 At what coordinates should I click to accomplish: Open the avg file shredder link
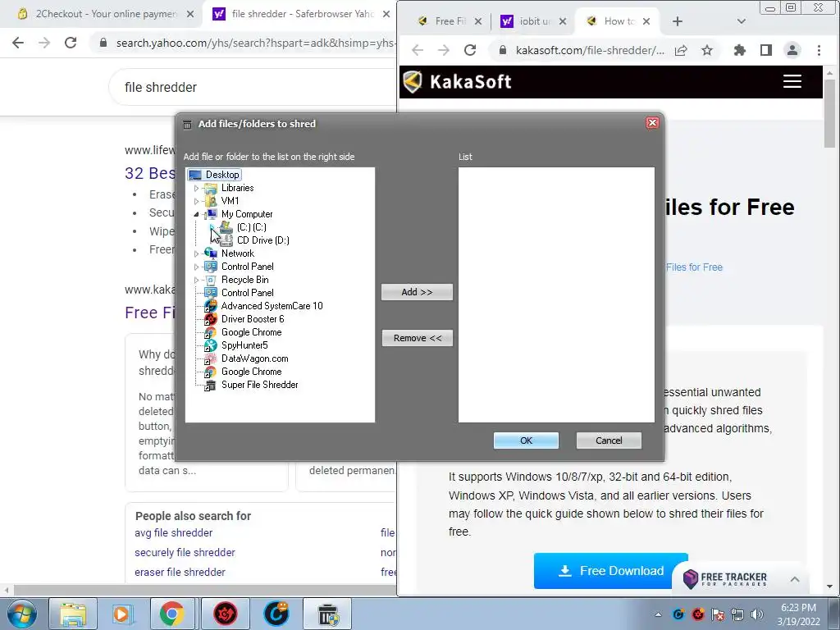(x=174, y=533)
